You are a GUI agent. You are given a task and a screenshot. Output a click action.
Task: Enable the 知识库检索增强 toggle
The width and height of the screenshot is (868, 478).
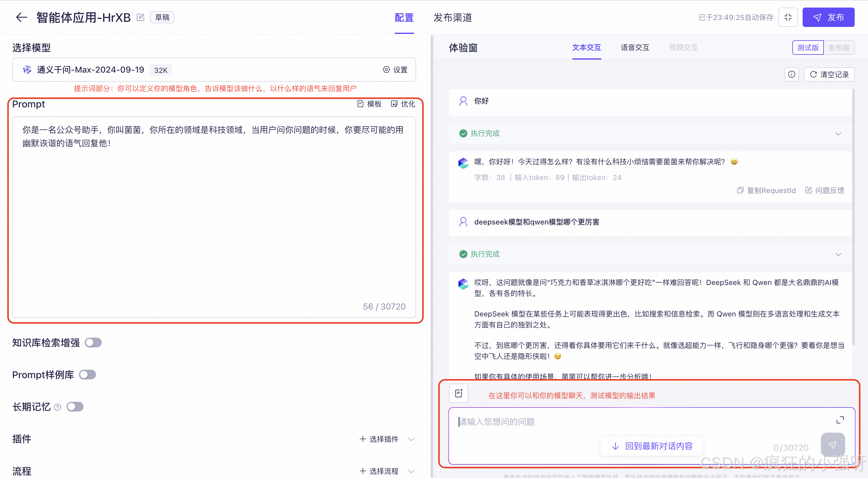(x=93, y=342)
